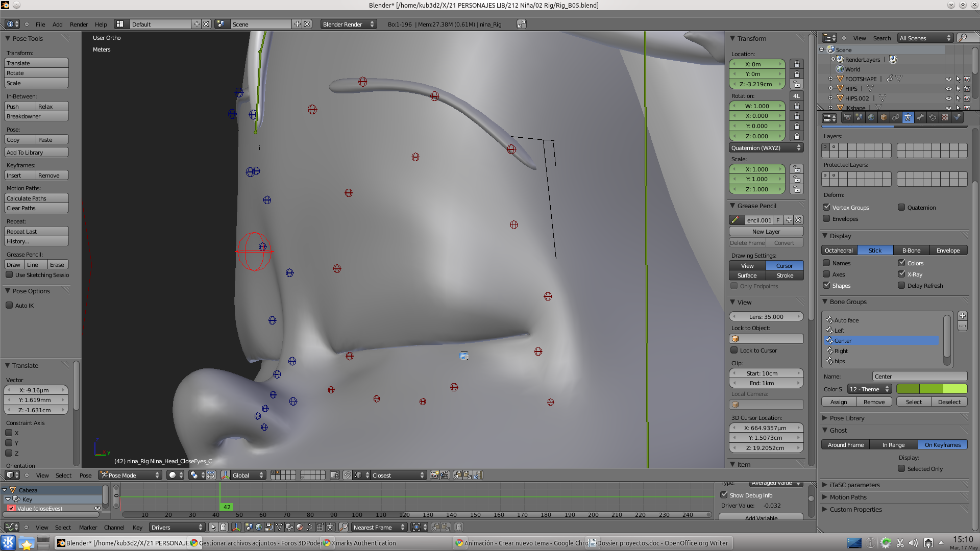Click the Calculate Paths button
Viewport: 980px width, 551px height.
tap(36, 198)
